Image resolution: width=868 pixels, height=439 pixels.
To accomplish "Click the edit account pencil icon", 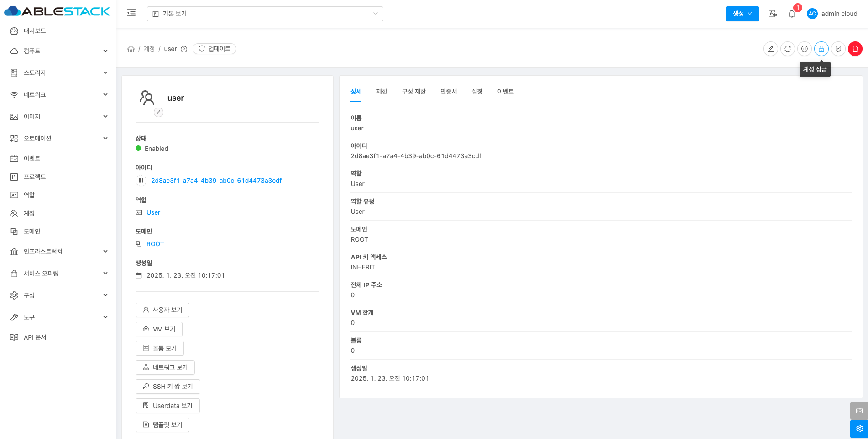I will click(770, 49).
